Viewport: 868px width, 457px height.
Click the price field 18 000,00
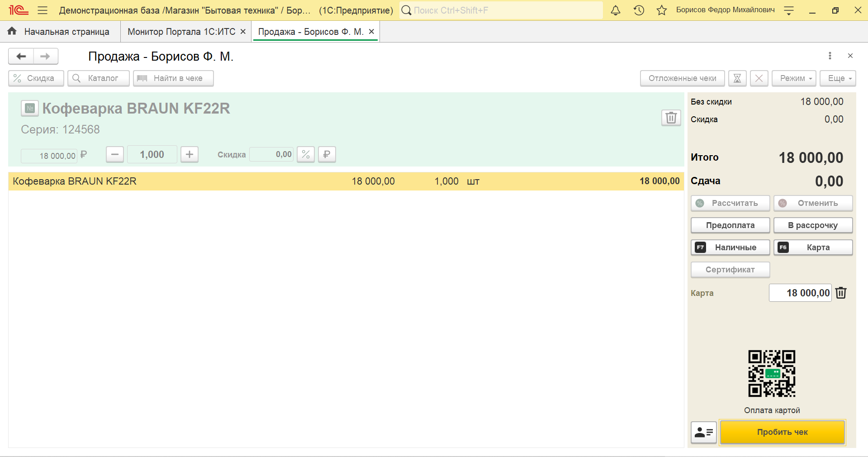click(49, 156)
